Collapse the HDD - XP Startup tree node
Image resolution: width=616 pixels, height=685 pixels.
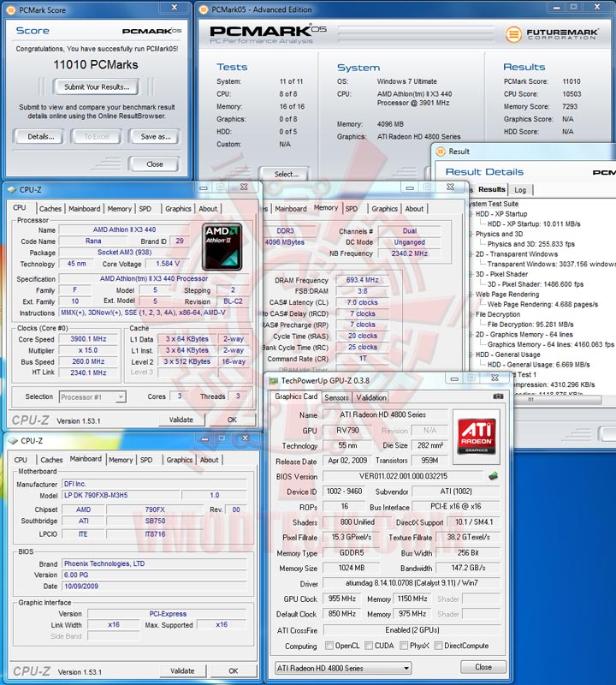tap(471, 214)
